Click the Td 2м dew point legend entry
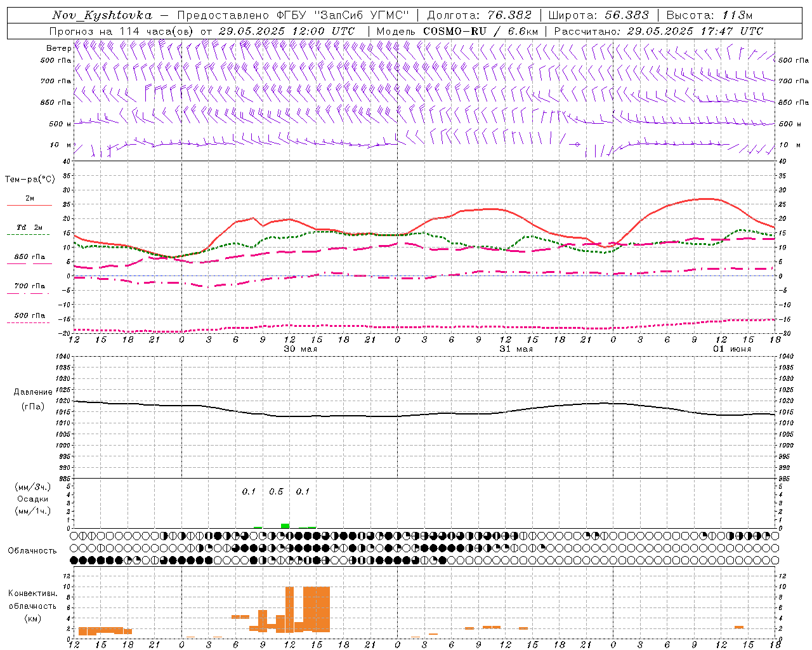 (x=29, y=227)
